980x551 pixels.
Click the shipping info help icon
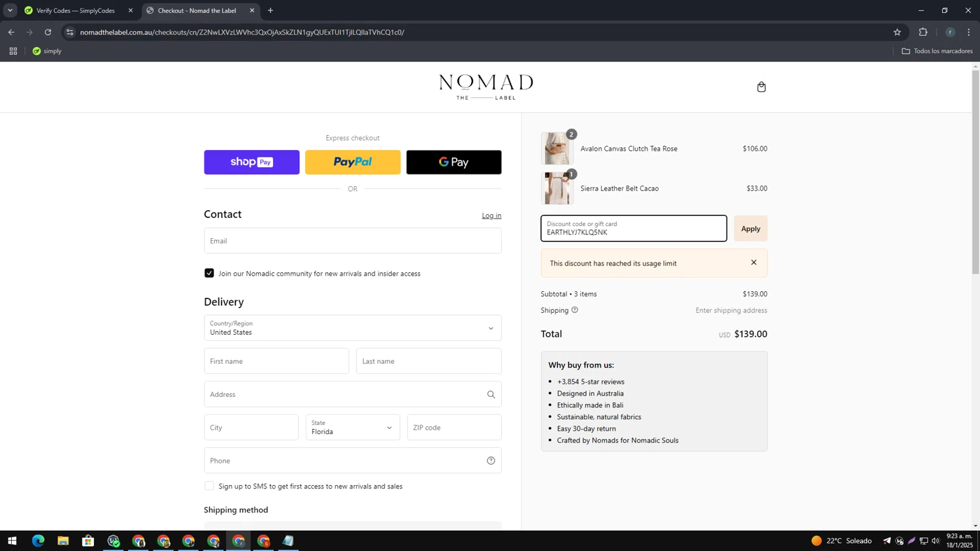(575, 310)
